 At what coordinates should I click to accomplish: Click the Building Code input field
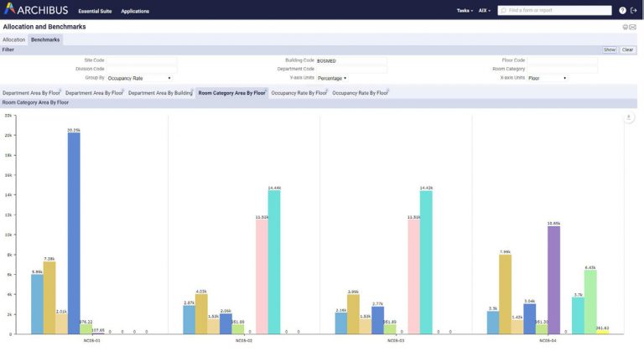click(x=351, y=60)
